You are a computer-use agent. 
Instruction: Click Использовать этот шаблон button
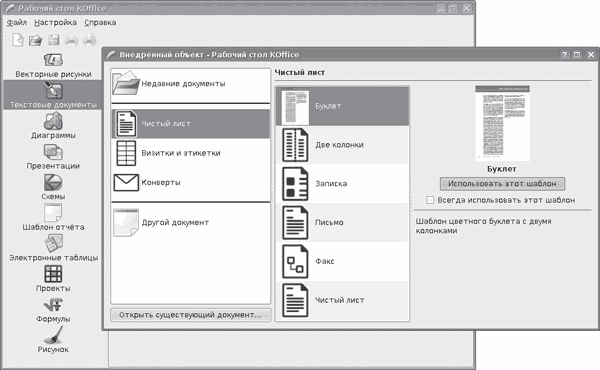coord(502,184)
